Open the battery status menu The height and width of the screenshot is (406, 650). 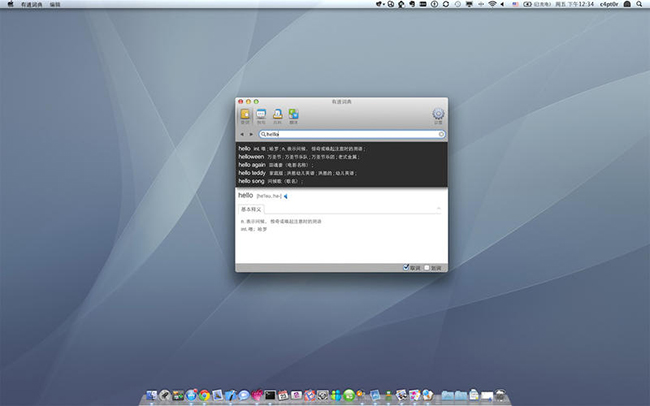527,4
